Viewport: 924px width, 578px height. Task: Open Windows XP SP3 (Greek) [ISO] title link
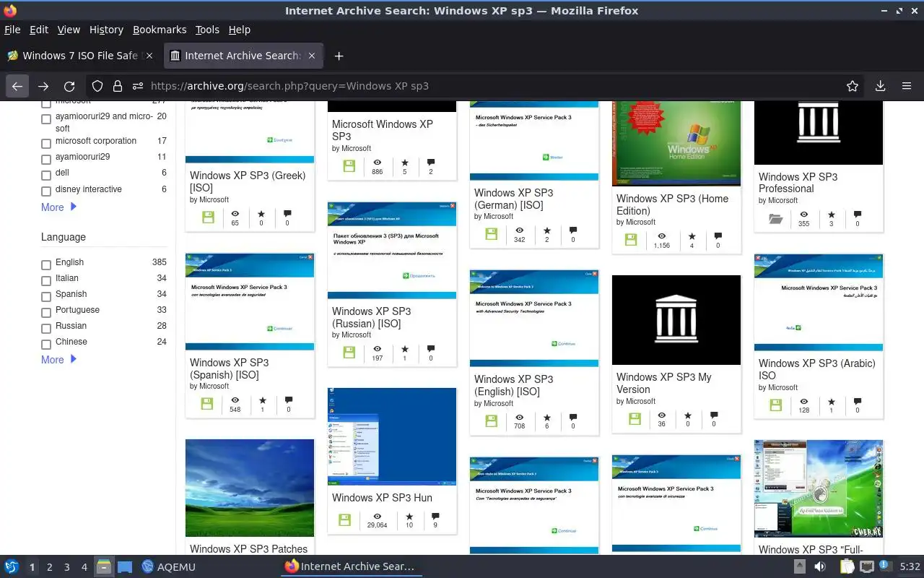point(248,181)
